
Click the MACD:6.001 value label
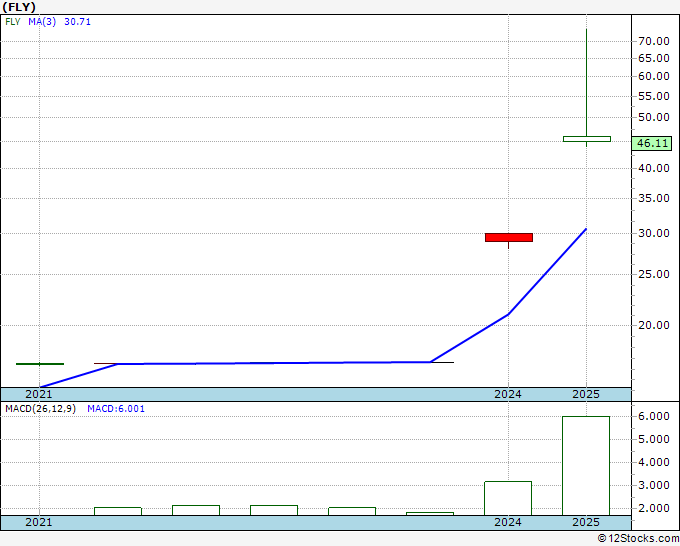[116, 409]
